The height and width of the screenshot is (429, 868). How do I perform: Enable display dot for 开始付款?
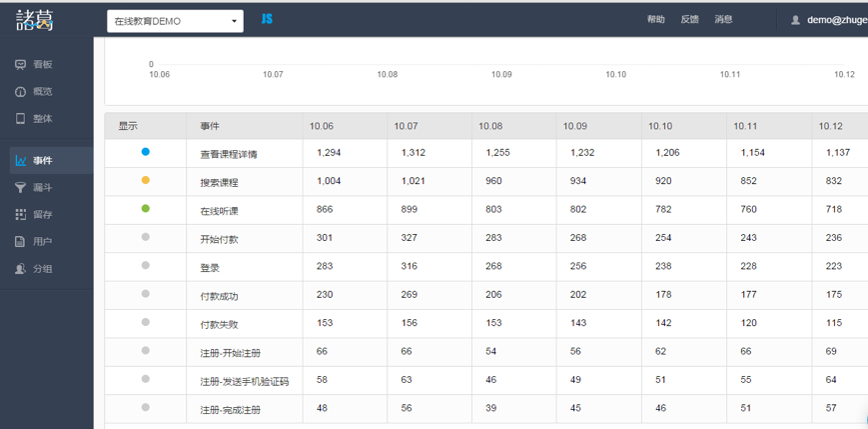[146, 237]
